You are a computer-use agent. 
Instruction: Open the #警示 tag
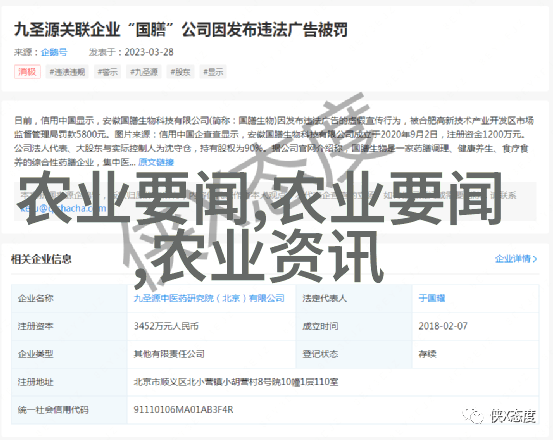108,72
